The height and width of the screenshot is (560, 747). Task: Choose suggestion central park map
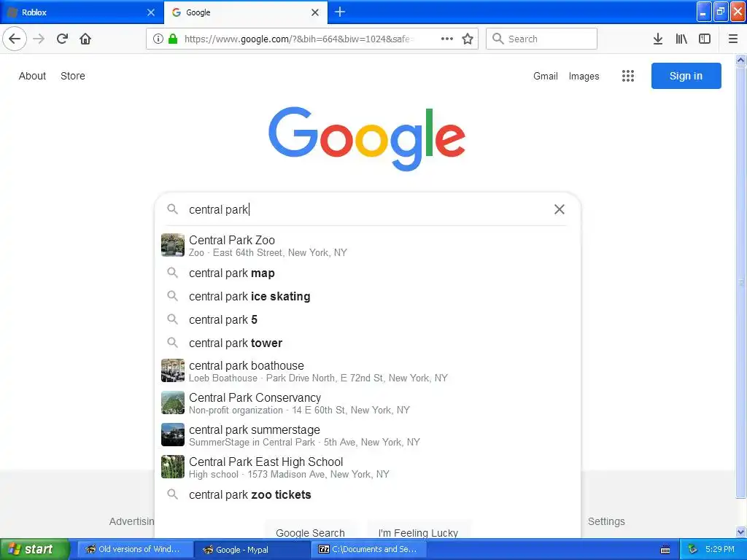[368, 273]
